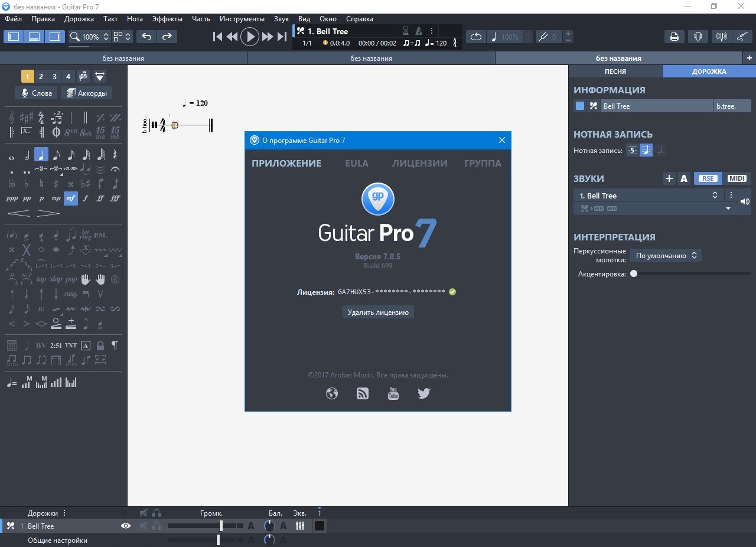Click the Удалить лицензию button

(x=378, y=312)
